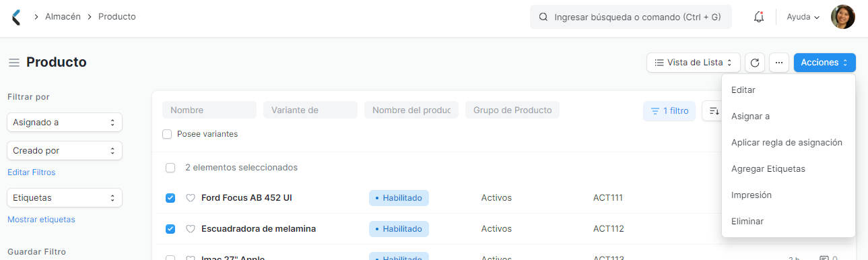Viewport: 868px width, 260px height.
Task: Open the Vista de Lista dropdown
Action: 694,63
